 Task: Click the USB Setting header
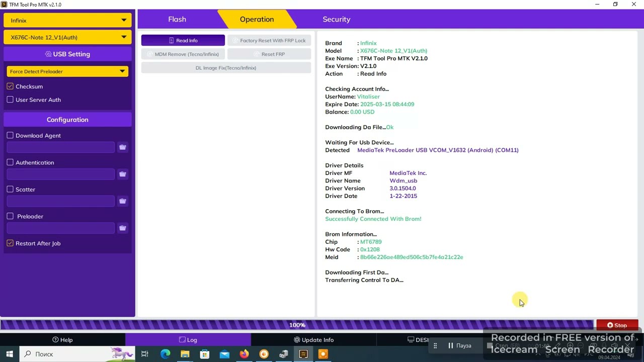(67, 54)
